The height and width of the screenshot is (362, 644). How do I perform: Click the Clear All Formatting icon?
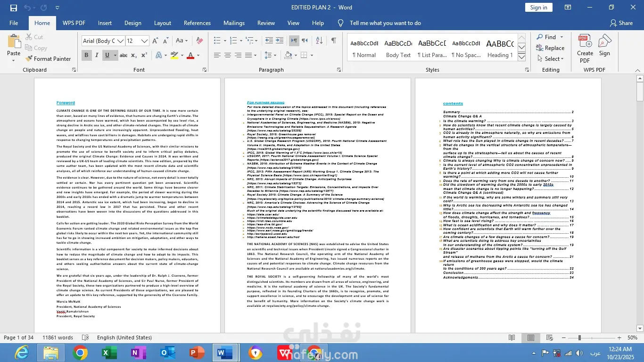click(199, 41)
